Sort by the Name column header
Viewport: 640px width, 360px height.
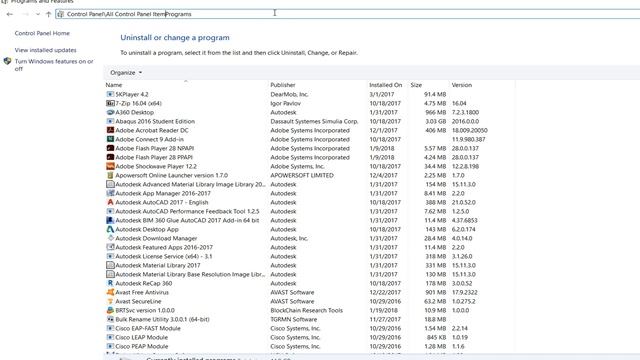tap(114, 85)
